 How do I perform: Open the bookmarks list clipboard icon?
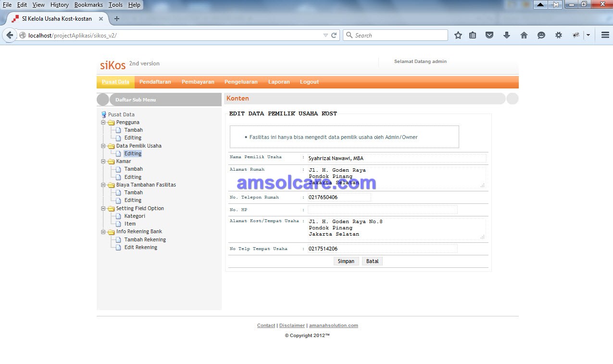pyautogui.click(x=473, y=35)
